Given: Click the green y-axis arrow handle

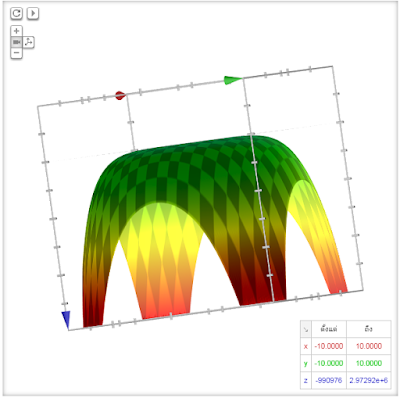Looking at the screenshot, I should [233, 80].
